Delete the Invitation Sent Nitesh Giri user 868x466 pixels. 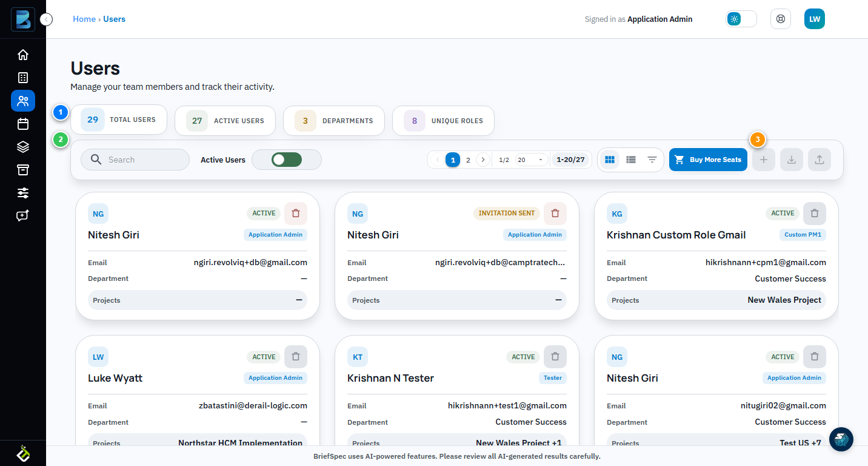pos(555,213)
